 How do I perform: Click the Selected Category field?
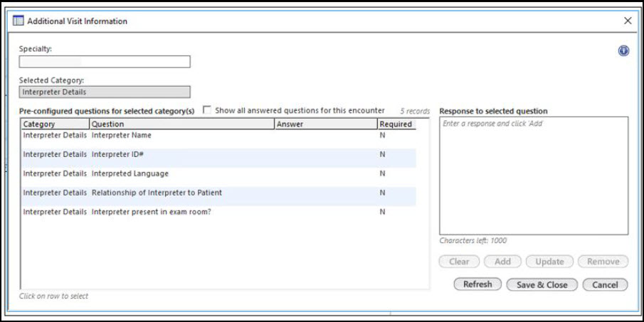(105, 92)
